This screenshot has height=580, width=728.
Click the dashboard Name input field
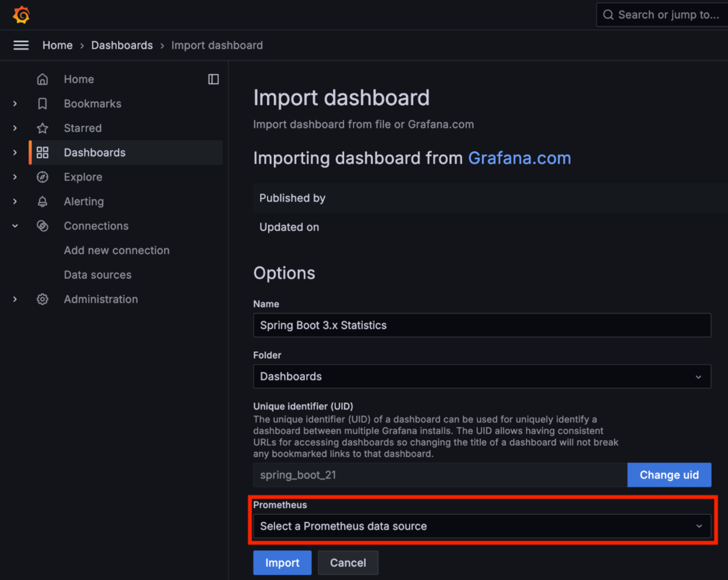482,325
